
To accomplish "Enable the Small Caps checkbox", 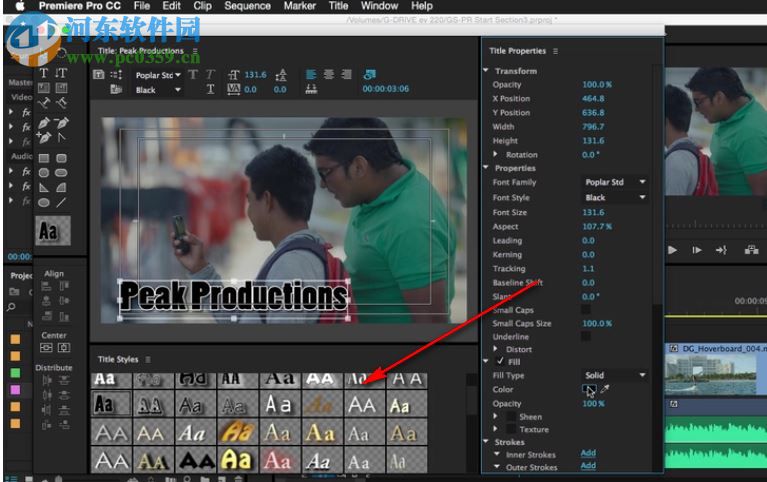I will [x=586, y=310].
